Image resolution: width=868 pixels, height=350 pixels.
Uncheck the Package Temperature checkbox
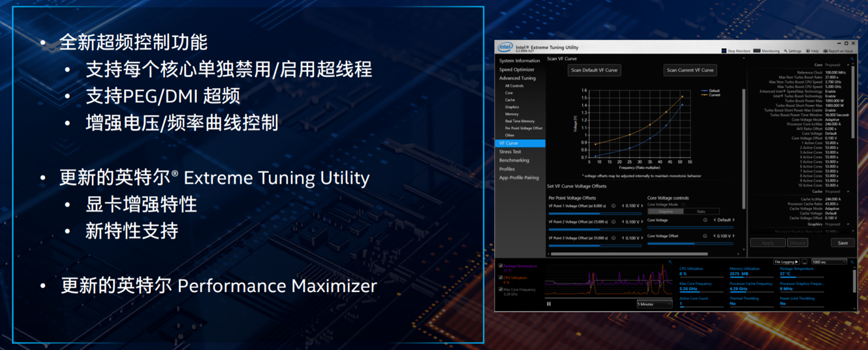501,266
